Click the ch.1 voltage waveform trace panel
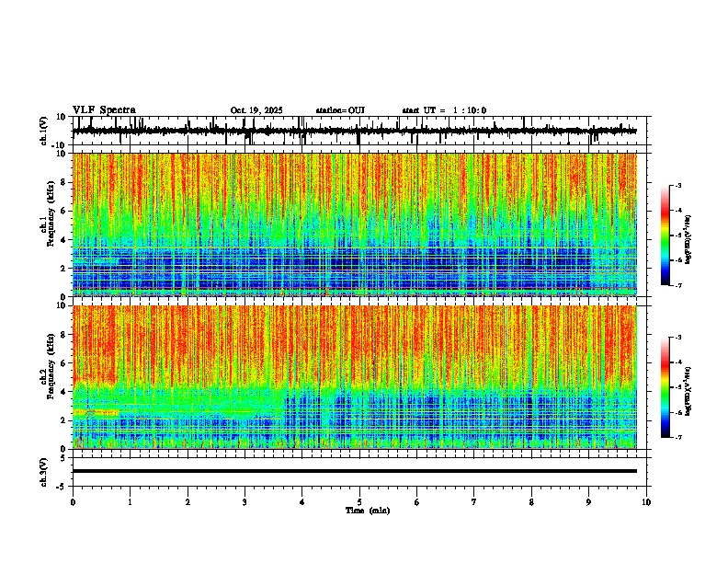728x563 pixels. [358, 131]
